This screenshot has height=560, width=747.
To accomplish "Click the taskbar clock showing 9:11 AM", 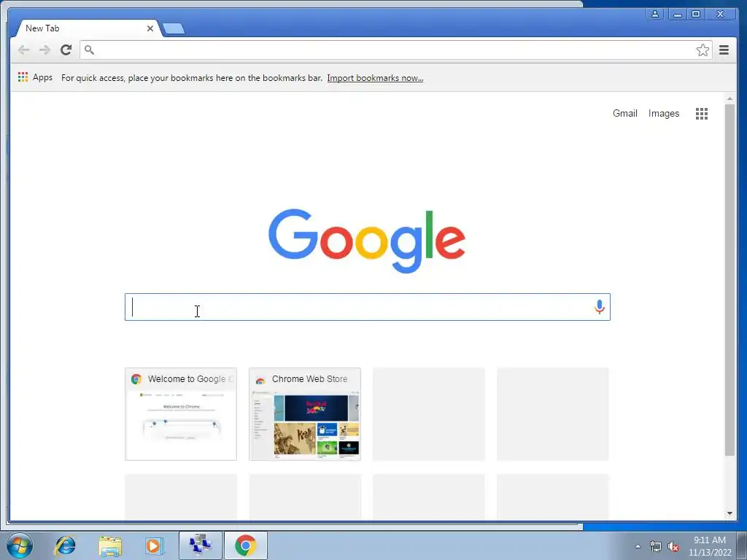I will click(x=710, y=546).
